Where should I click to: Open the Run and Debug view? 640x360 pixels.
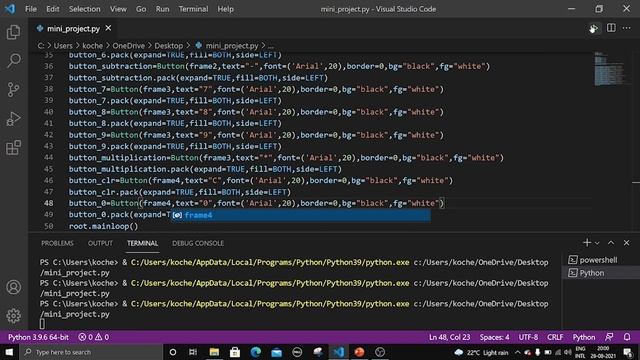pos(13,118)
